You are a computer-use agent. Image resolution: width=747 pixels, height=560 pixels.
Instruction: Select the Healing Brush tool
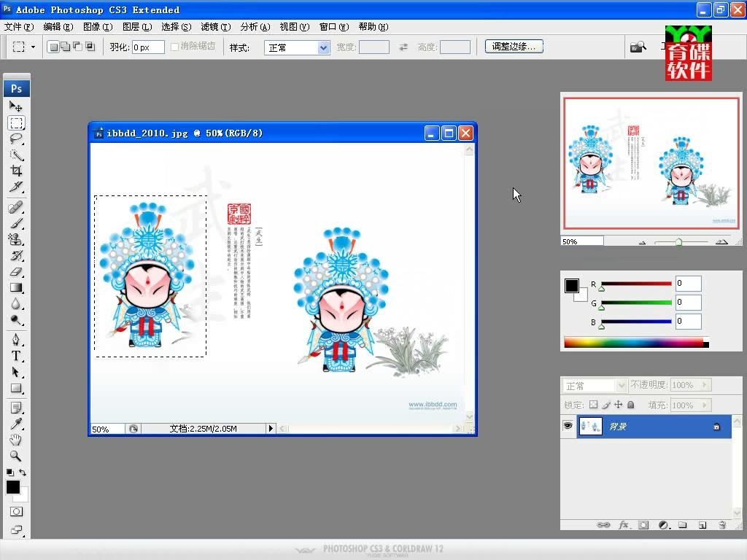pyautogui.click(x=16, y=208)
